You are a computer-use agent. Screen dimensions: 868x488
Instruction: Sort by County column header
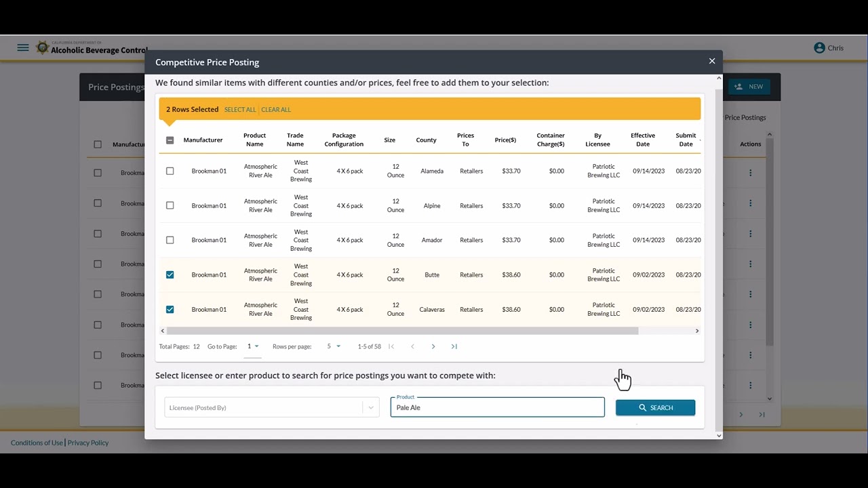[x=426, y=140]
